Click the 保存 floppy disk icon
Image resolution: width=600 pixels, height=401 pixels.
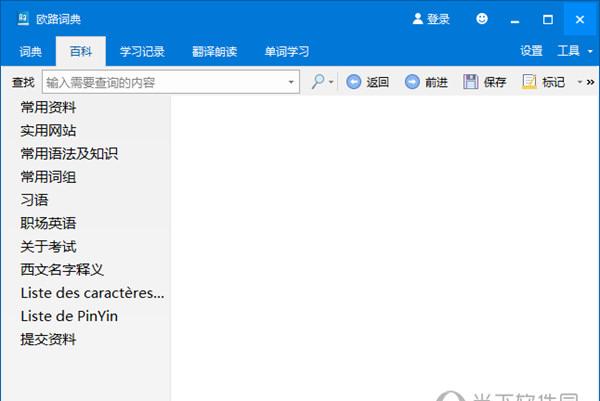(x=471, y=82)
